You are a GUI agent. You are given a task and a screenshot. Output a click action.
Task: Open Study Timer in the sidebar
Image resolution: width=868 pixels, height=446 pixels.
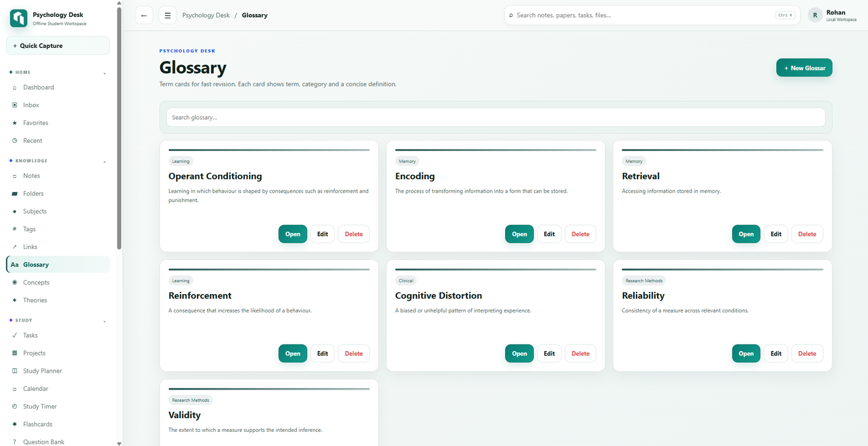(58, 406)
